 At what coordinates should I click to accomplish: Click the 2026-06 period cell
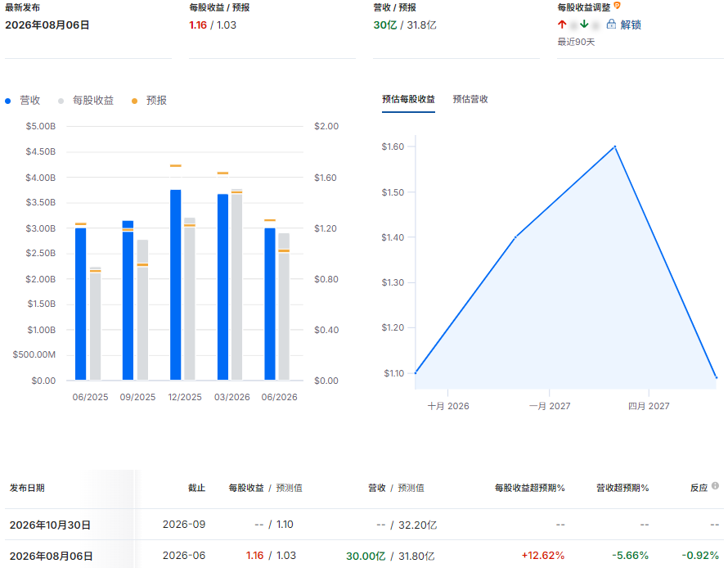point(184,556)
